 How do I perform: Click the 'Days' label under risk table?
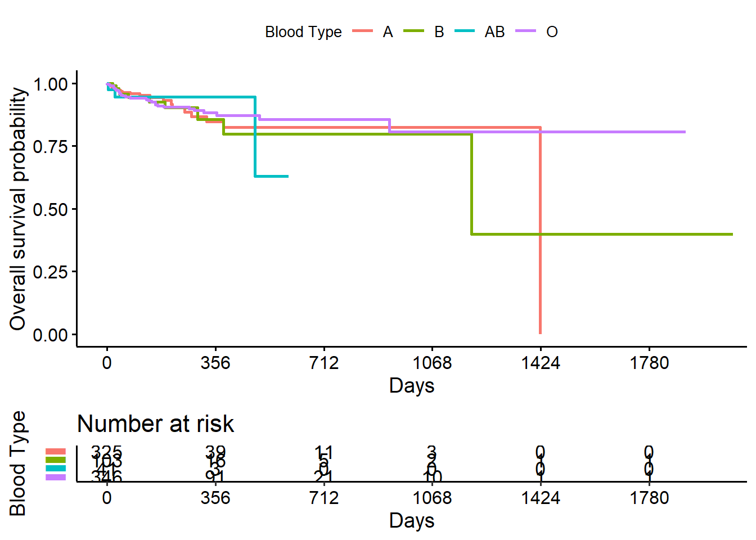click(x=412, y=521)
